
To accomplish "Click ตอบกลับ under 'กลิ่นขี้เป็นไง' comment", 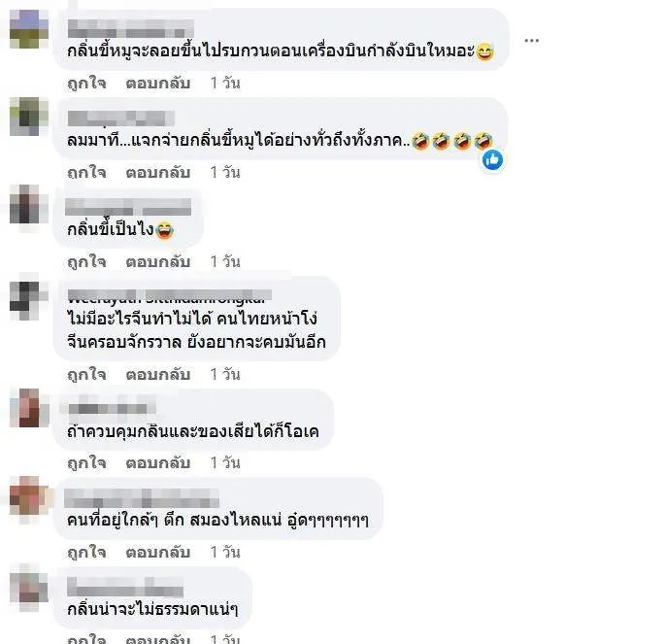I will click(x=158, y=261).
